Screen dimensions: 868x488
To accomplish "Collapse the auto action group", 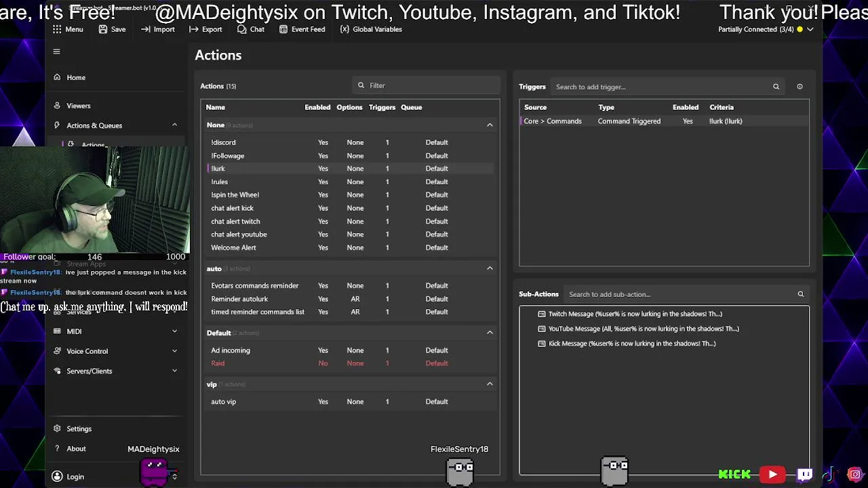I will pos(490,268).
